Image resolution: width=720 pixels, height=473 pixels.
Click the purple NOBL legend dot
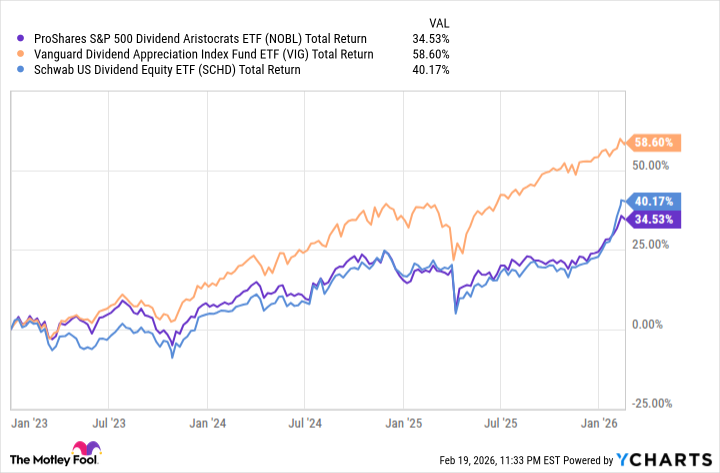click(11, 37)
